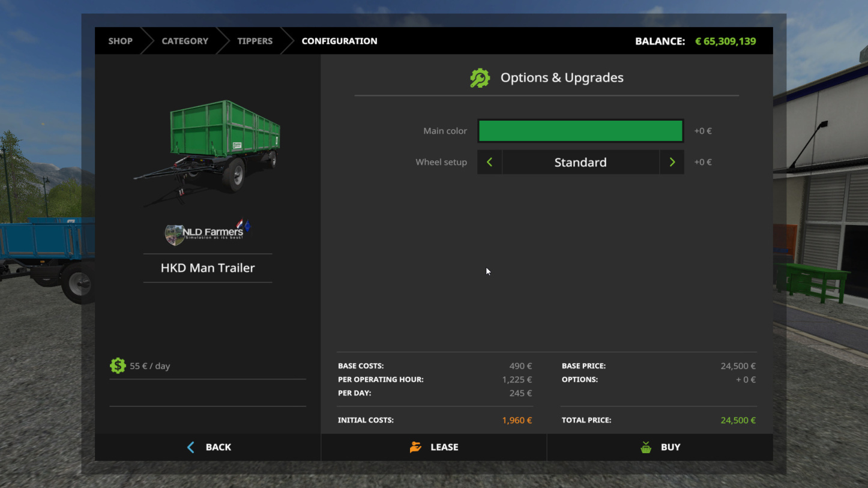This screenshot has height=488, width=868.
Task: Click the account balance amount
Action: pos(725,41)
